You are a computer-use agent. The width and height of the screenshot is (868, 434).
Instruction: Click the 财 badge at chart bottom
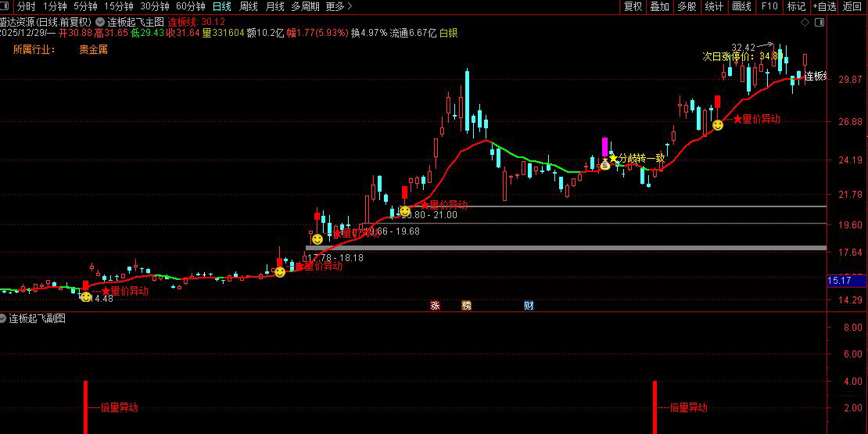click(x=529, y=305)
